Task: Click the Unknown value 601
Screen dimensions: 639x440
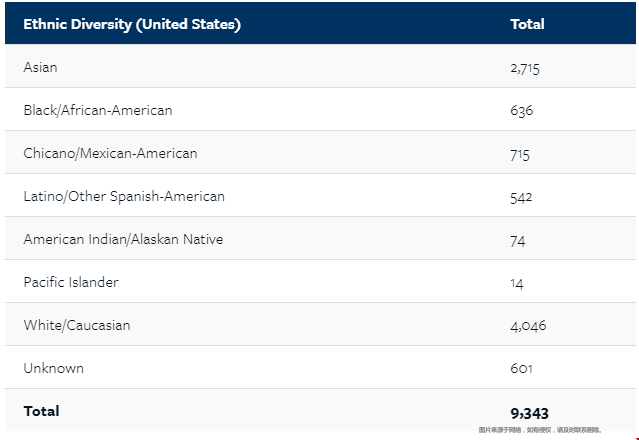Action: 520,369
